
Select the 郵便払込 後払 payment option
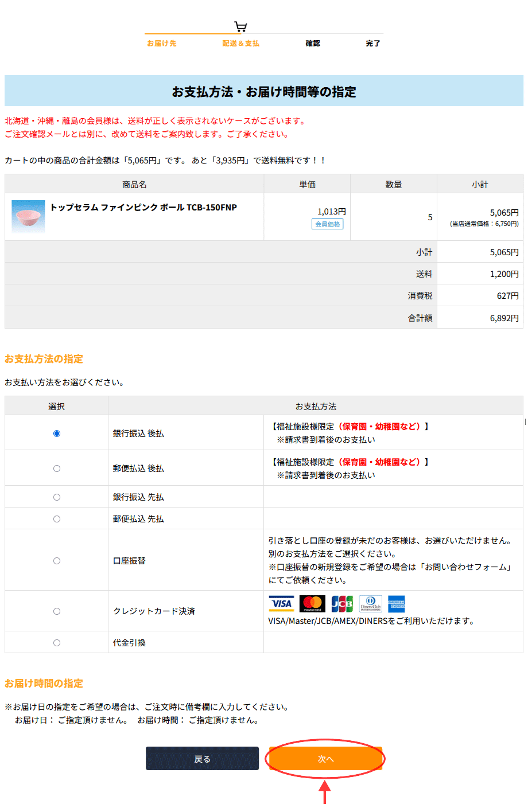pos(56,467)
